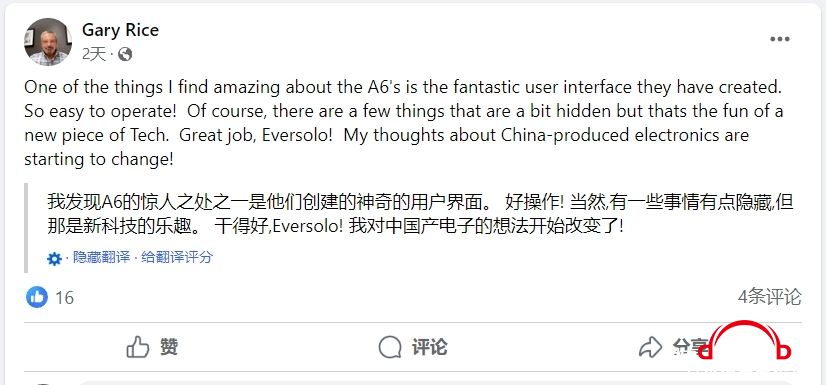This screenshot has width=826, height=385.
Task: Expand the 4条评论 comments list
Action: (x=770, y=297)
